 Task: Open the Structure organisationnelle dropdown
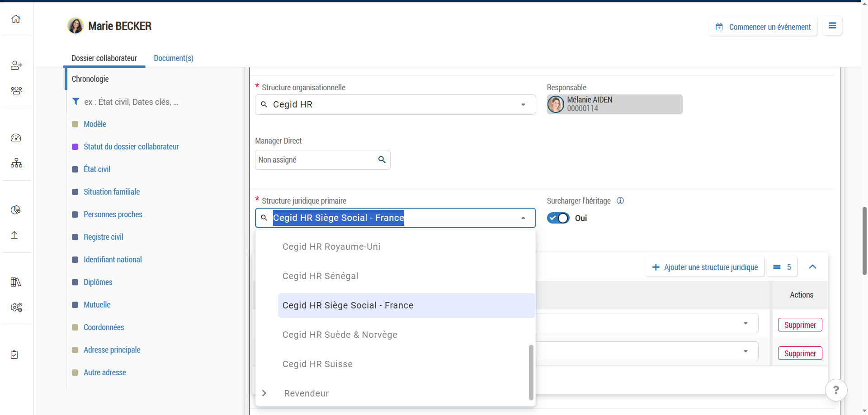523,105
